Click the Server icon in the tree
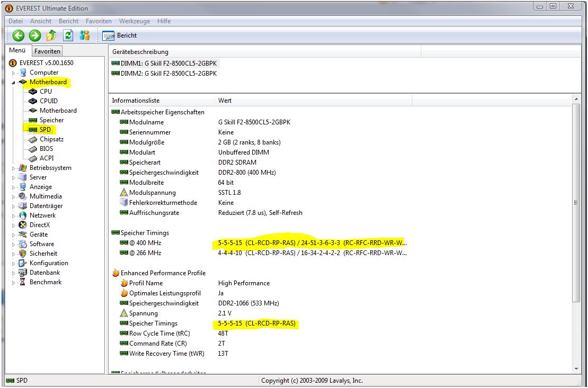The height and width of the screenshot is (388, 588). click(x=23, y=177)
